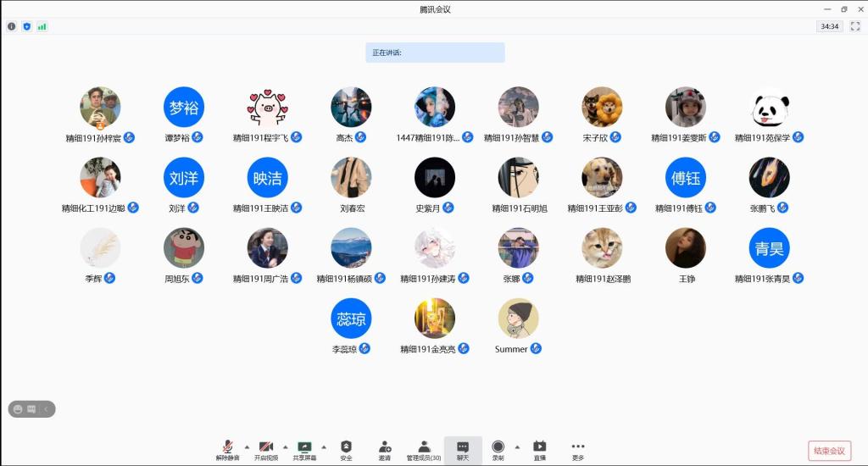Image resolution: width=868 pixels, height=466 pixels.
Task: Open the emoji reaction button
Action: [x=17, y=409]
